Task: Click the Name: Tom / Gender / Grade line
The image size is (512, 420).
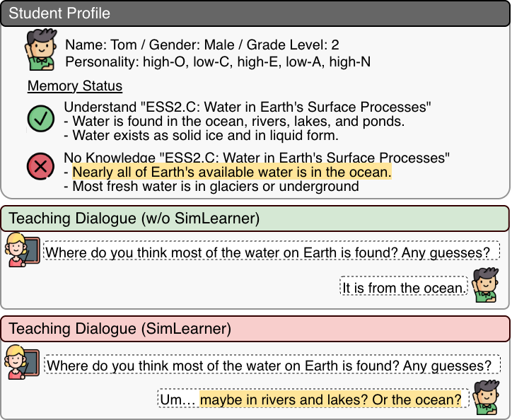Action: 202,45
